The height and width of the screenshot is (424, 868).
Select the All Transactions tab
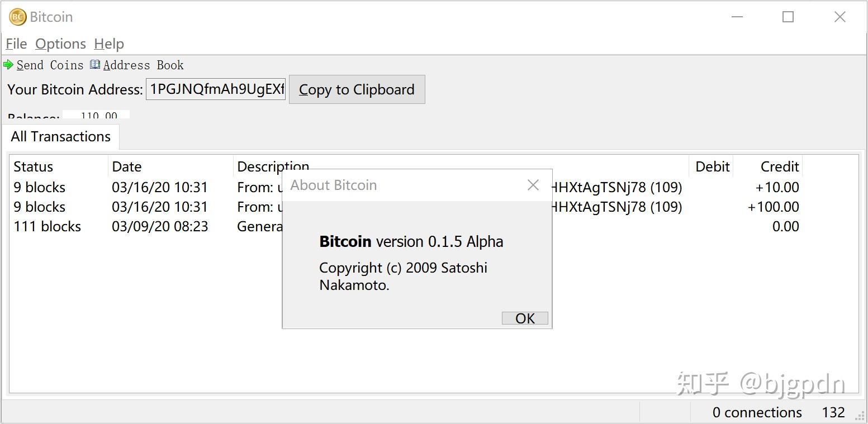(x=60, y=137)
